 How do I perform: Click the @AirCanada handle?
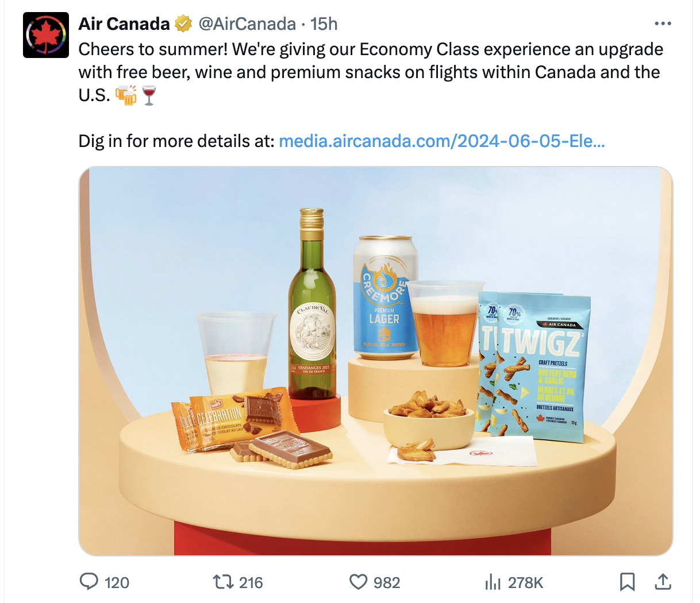click(247, 24)
